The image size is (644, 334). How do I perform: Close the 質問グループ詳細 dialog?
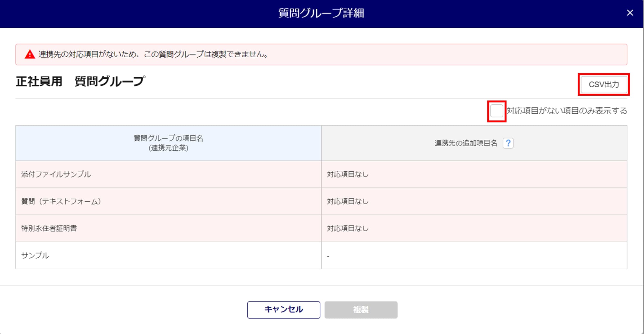[x=630, y=13]
